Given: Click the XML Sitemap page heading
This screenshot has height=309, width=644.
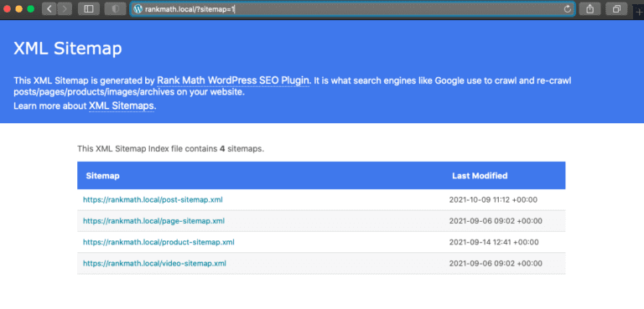Looking at the screenshot, I should click(68, 49).
